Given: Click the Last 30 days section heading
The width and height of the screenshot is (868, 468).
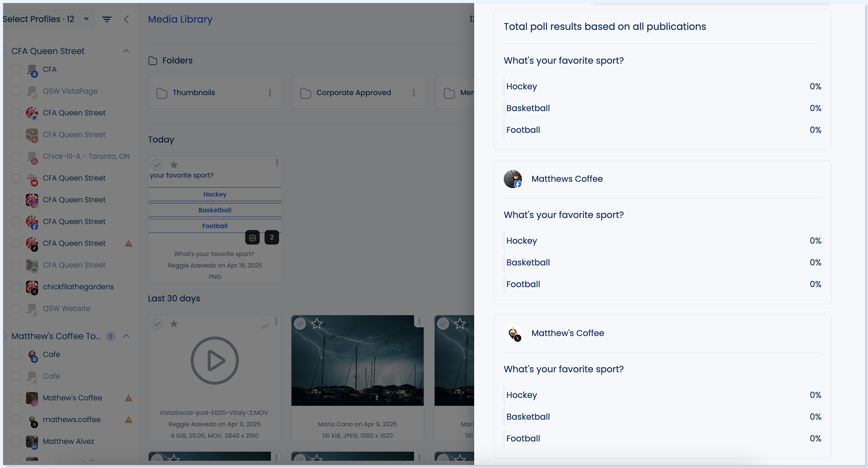Looking at the screenshot, I should click(174, 299).
